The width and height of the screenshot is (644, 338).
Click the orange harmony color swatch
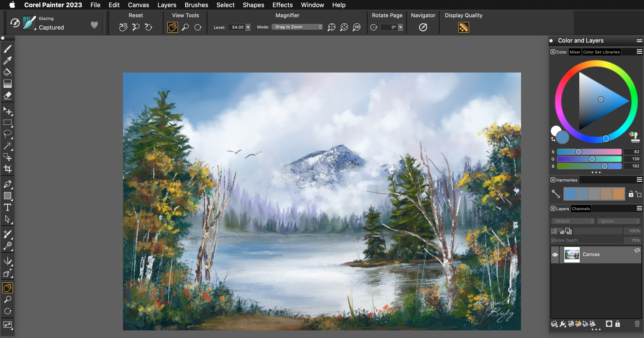[x=619, y=194]
